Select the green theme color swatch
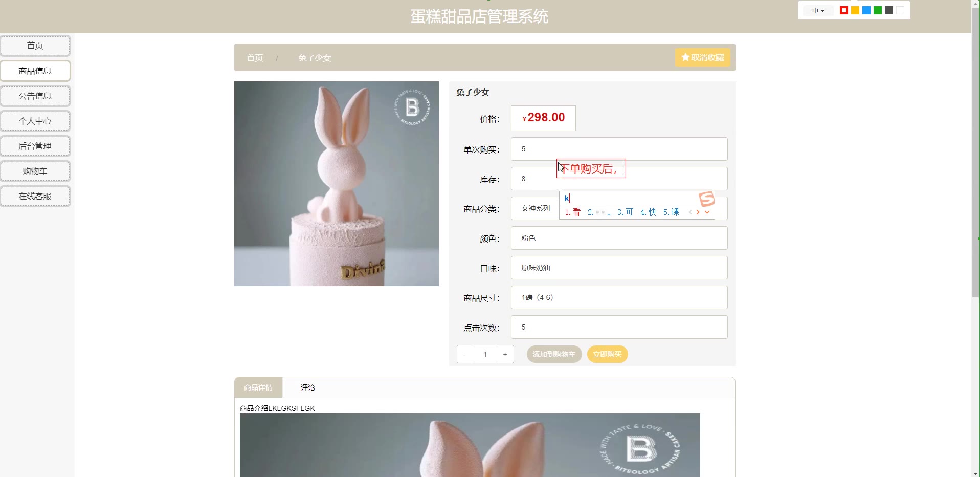Screen dimensions: 980x477 tap(878, 10)
